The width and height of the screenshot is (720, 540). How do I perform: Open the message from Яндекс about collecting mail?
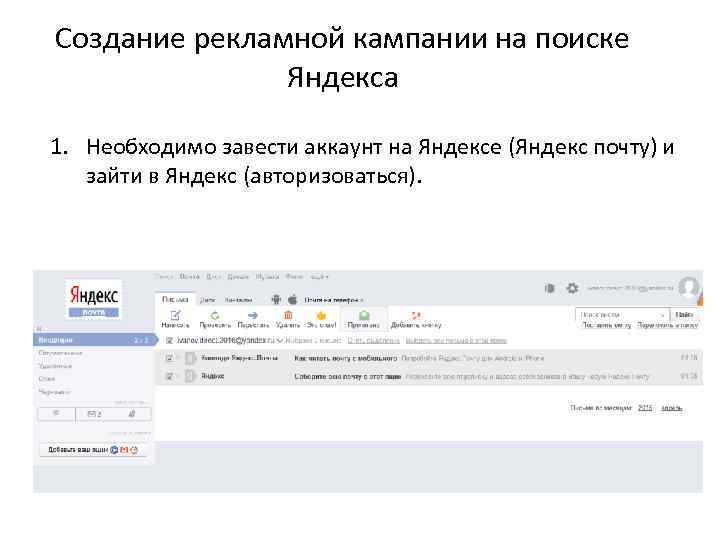[427, 376]
